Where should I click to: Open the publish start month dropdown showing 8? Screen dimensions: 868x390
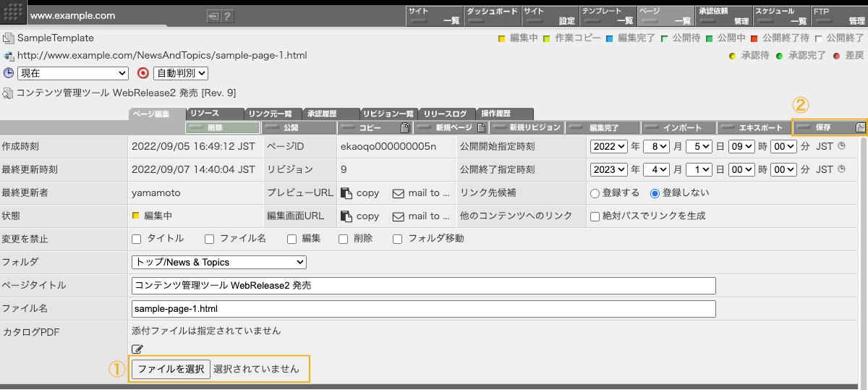(x=657, y=146)
